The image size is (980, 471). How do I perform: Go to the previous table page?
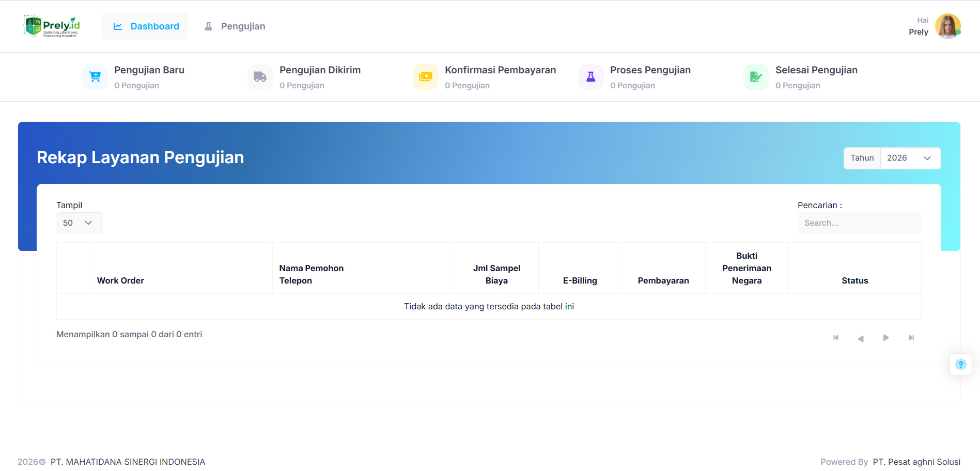(x=861, y=338)
